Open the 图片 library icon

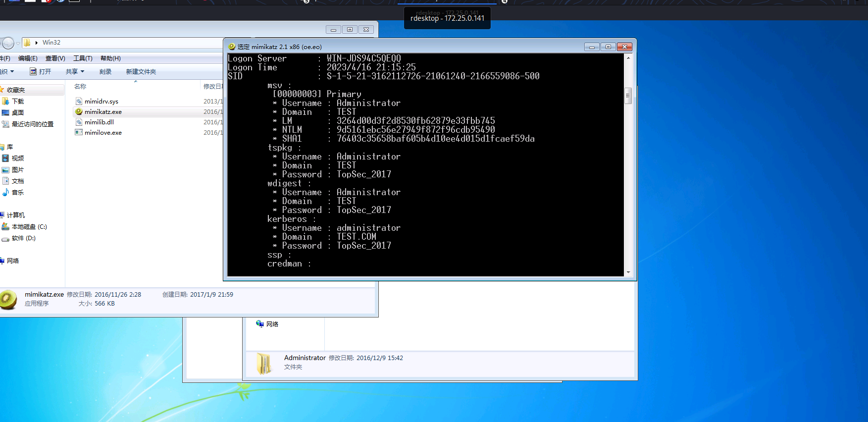pos(5,169)
